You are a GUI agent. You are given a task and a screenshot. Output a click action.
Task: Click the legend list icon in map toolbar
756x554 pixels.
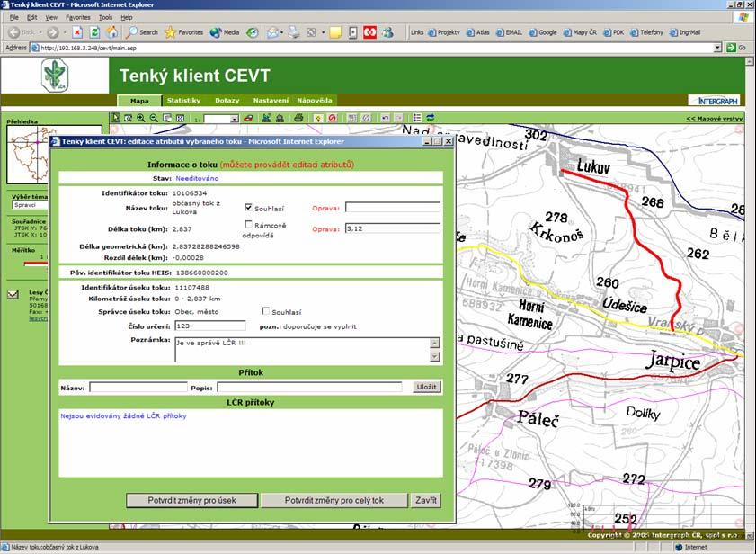[417, 117]
